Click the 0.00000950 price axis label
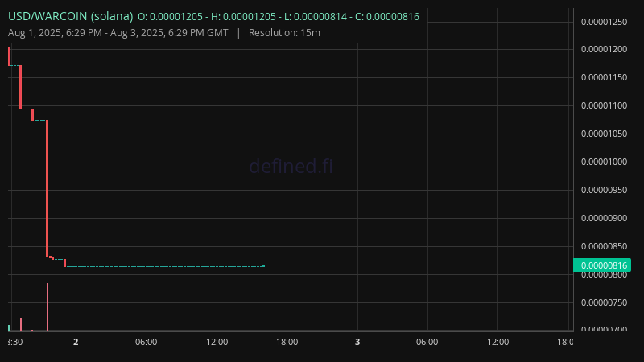This screenshot has width=644, height=362. [605, 190]
